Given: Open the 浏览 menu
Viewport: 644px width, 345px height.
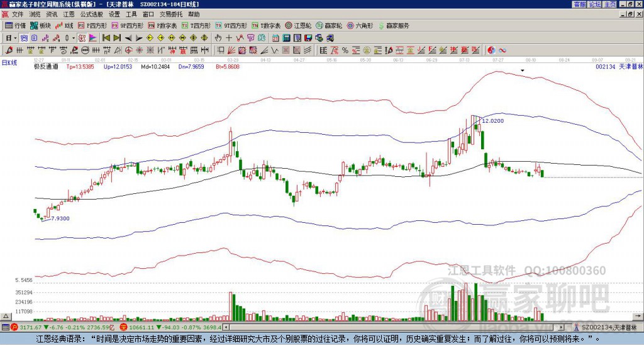Looking at the screenshot, I should tap(35, 14).
